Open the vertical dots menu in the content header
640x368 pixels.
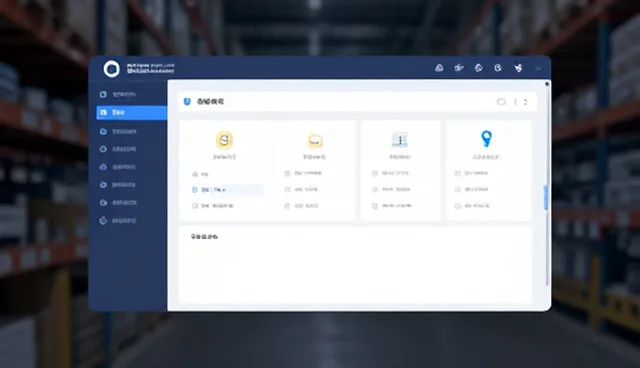pyautogui.click(x=516, y=102)
